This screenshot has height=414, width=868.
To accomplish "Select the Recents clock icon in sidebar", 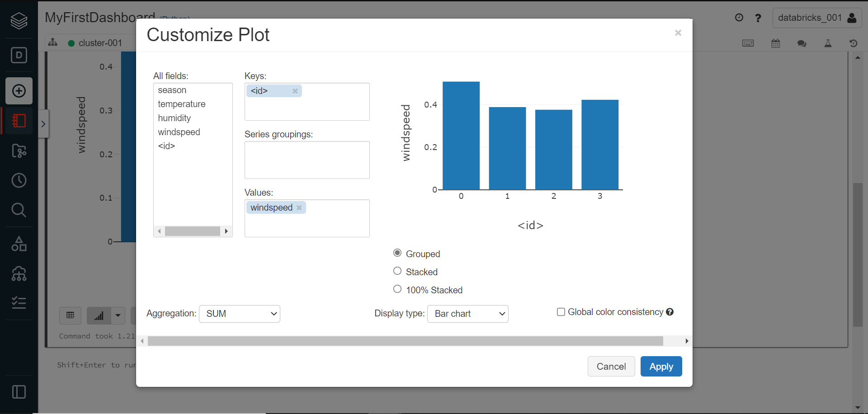I will 19,180.
